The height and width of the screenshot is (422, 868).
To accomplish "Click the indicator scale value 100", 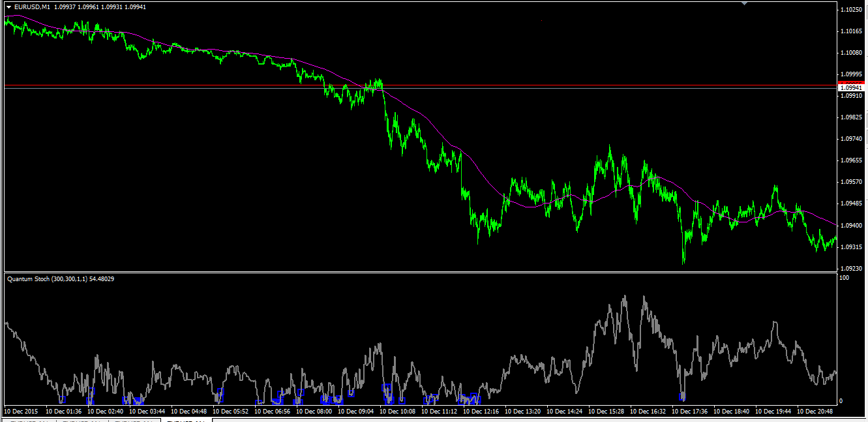I will tap(844, 279).
